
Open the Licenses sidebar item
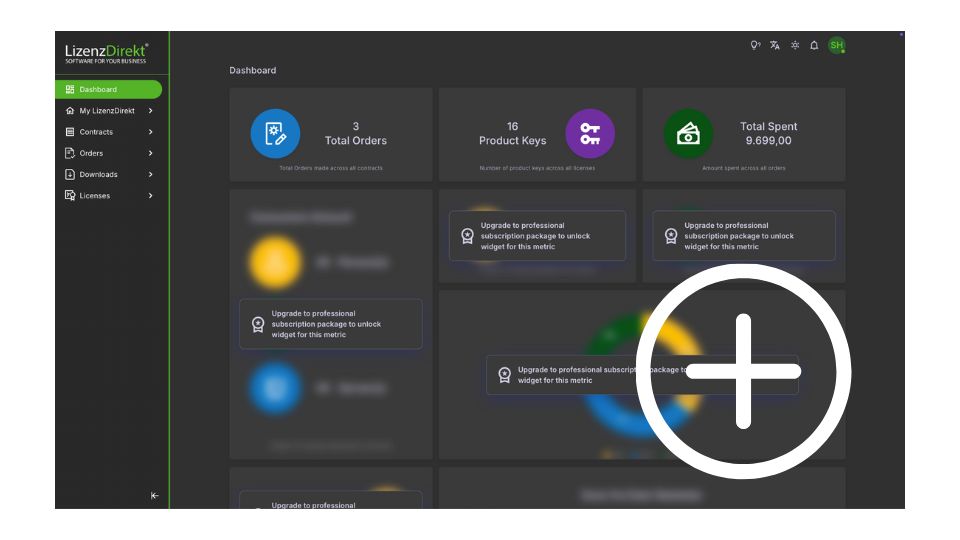[x=95, y=196]
